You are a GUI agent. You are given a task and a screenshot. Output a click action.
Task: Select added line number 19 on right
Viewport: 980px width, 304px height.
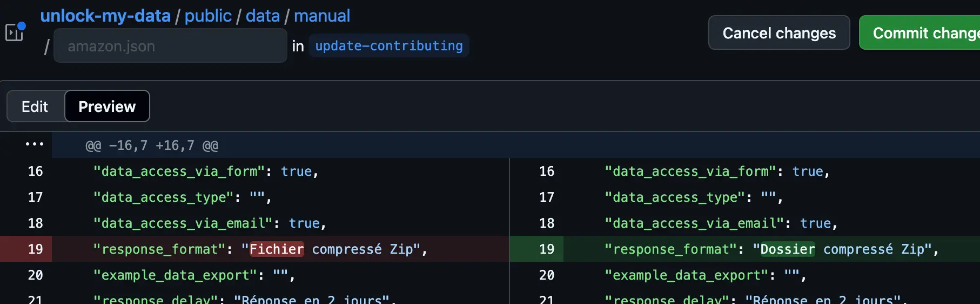tap(546, 249)
